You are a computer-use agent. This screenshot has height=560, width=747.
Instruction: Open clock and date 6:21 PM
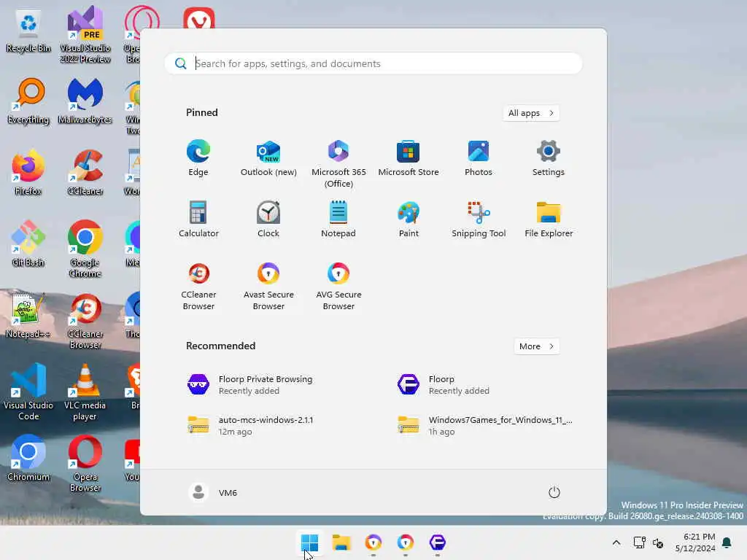tap(695, 542)
